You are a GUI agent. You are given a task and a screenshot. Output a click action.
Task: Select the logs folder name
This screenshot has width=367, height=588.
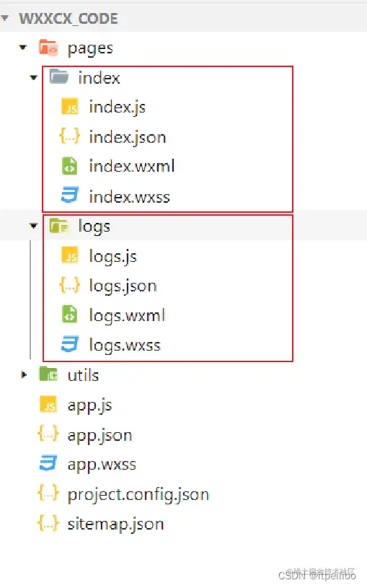pyautogui.click(x=94, y=227)
